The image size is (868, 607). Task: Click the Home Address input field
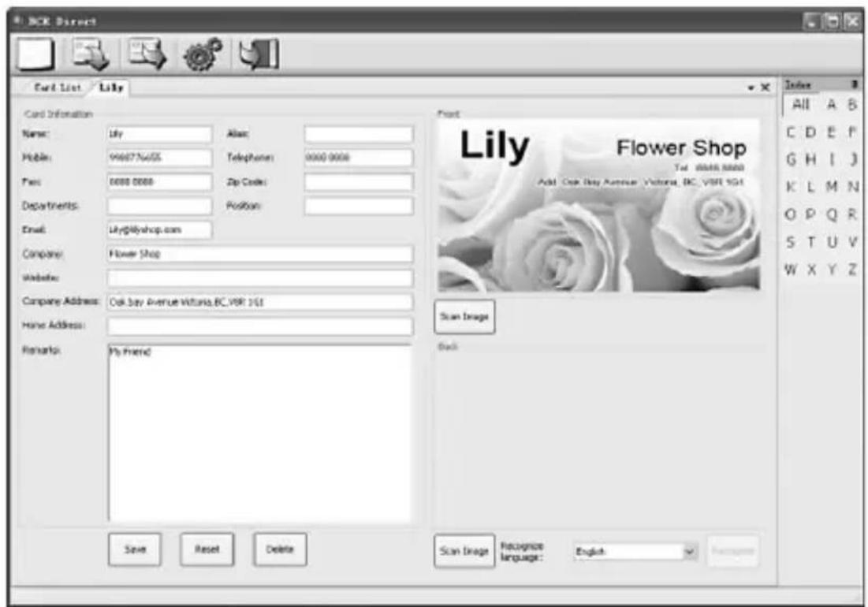259,326
